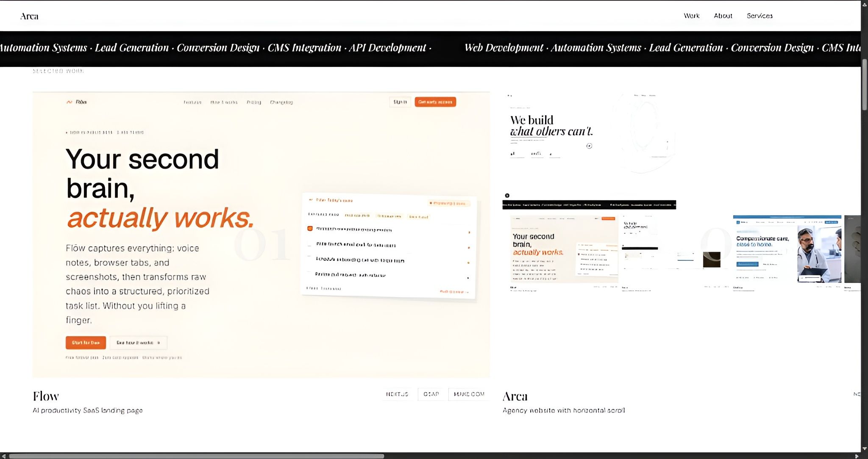The image size is (868, 459).
Task: Open the Flow project preview image
Action: click(261, 235)
